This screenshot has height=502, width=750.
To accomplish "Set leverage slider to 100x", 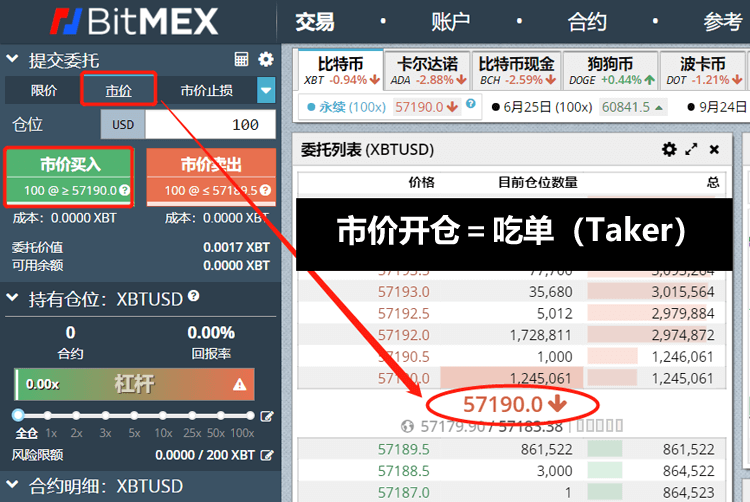I will (250, 415).
